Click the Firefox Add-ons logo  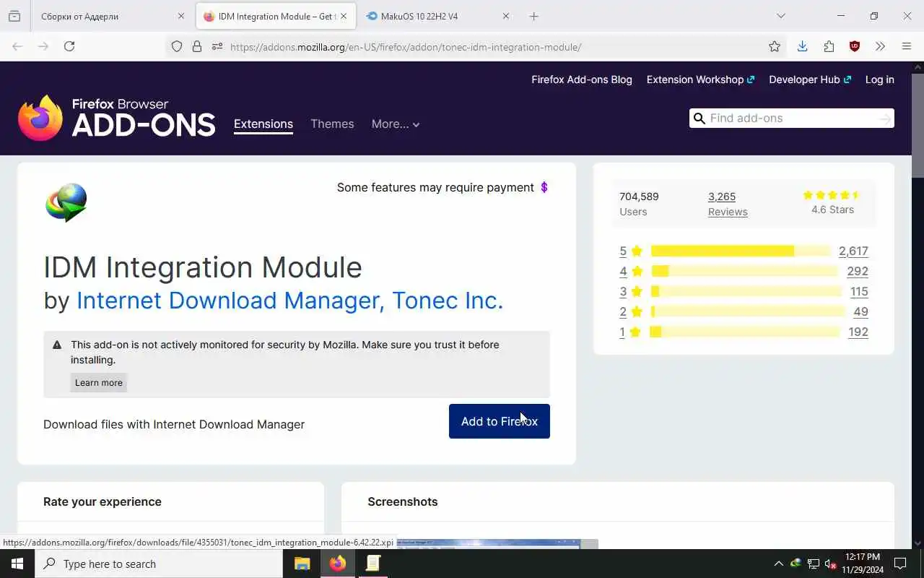click(x=117, y=118)
